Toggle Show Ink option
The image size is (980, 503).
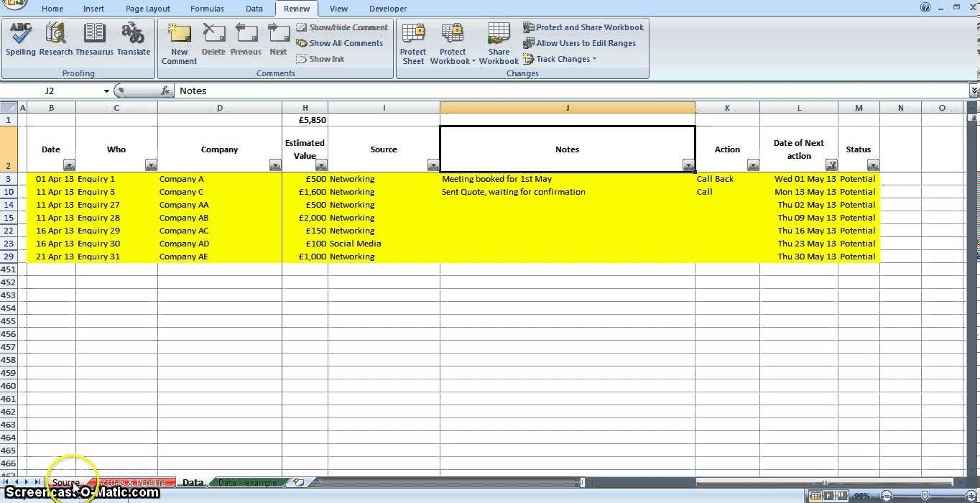point(320,59)
